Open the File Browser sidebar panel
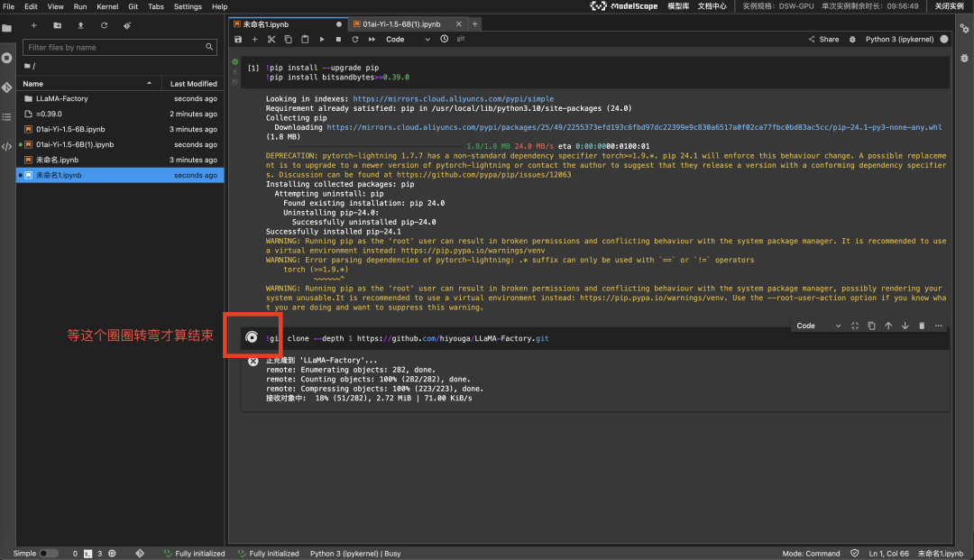 pyautogui.click(x=7, y=28)
